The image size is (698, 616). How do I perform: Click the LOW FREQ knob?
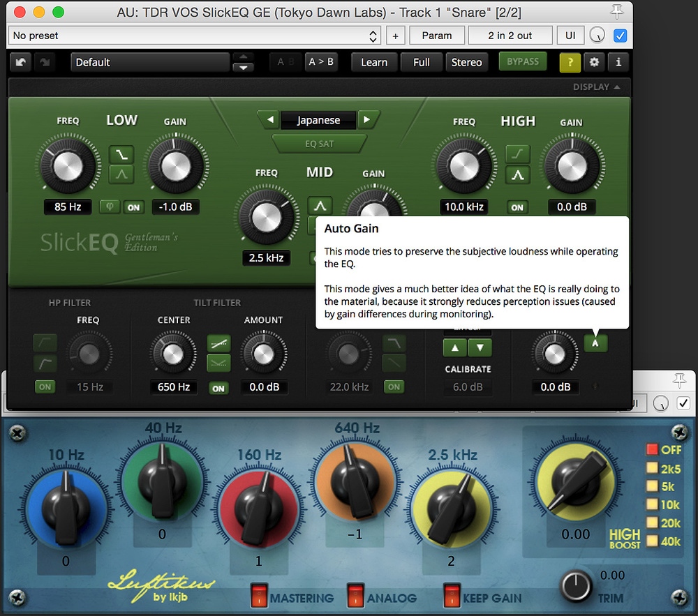[x=68, y=167]
